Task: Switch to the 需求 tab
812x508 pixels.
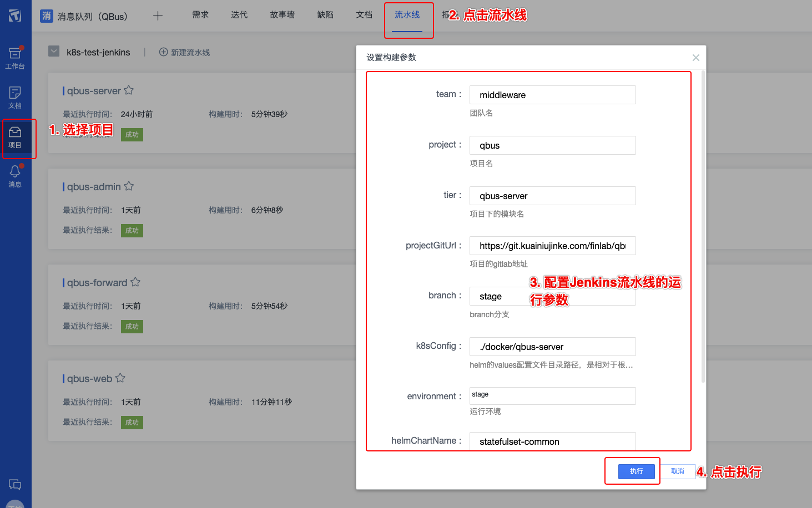Action: click(200, 15)
